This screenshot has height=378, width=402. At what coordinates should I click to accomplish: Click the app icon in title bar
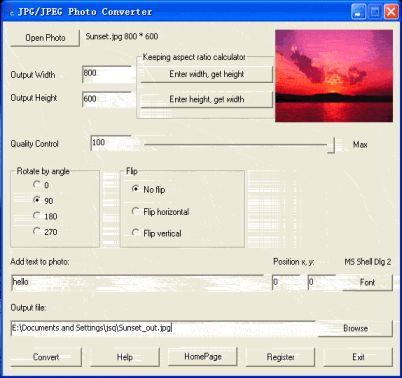tap(11, 11)
